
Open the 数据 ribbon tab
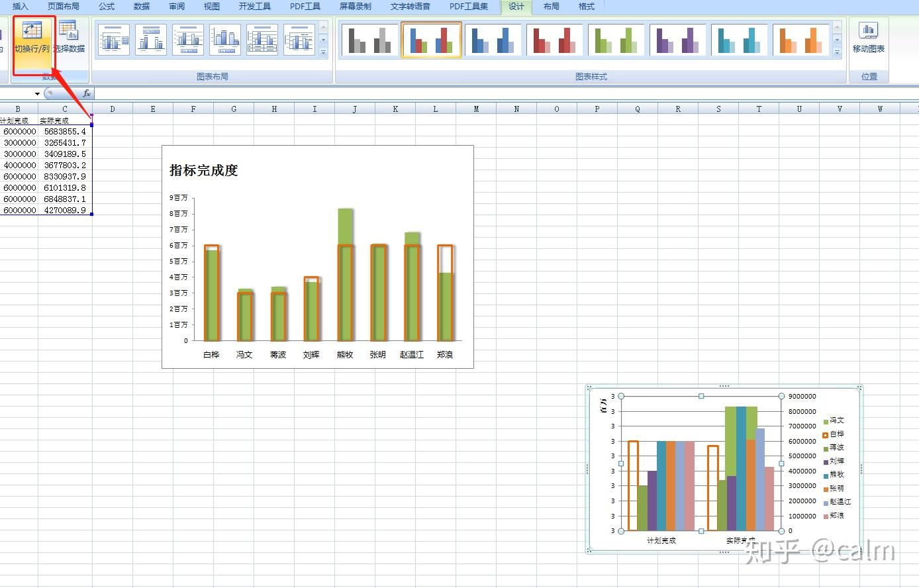[x=142, y=7]
